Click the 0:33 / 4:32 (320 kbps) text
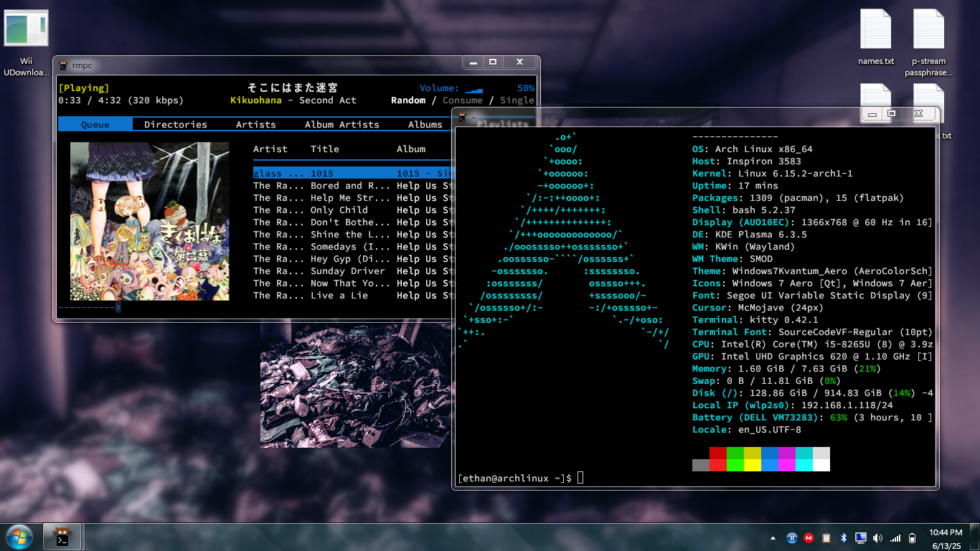Viewport: 980px width, 551px height. [121, 100]
